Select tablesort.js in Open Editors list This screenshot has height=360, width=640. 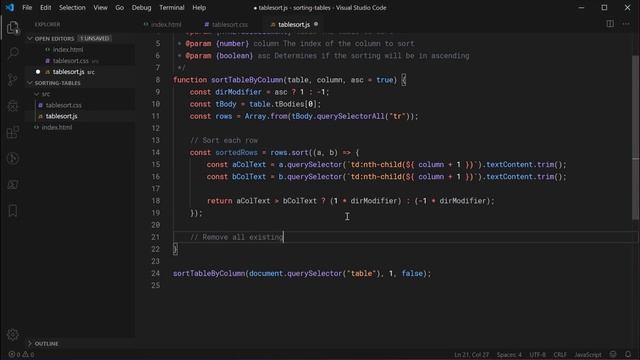[x=69, y=72]
